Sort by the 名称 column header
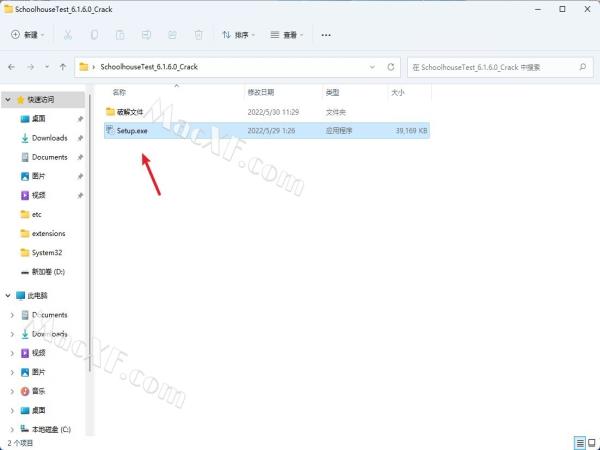 [120, 92]
